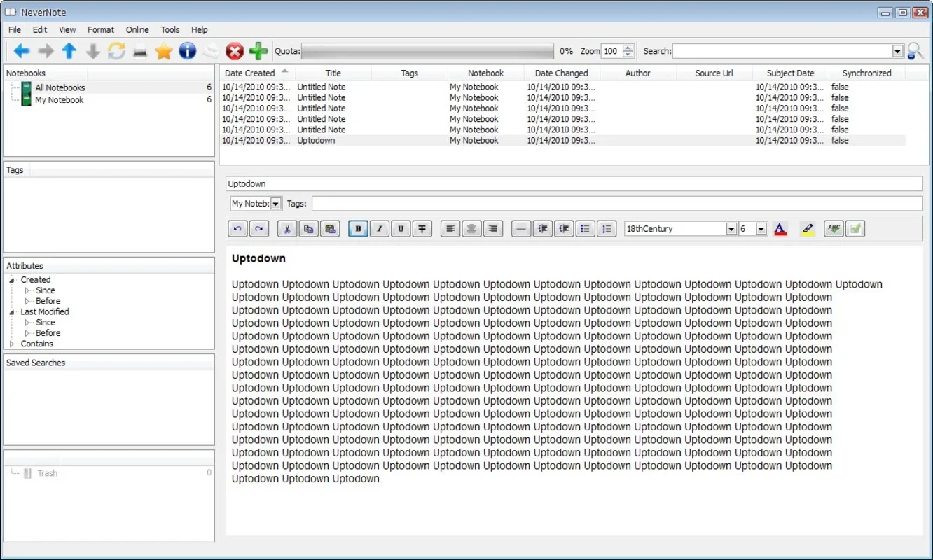Click the Subject Date column header
Screen dimensions: 933x560
(x=791, y=73)
